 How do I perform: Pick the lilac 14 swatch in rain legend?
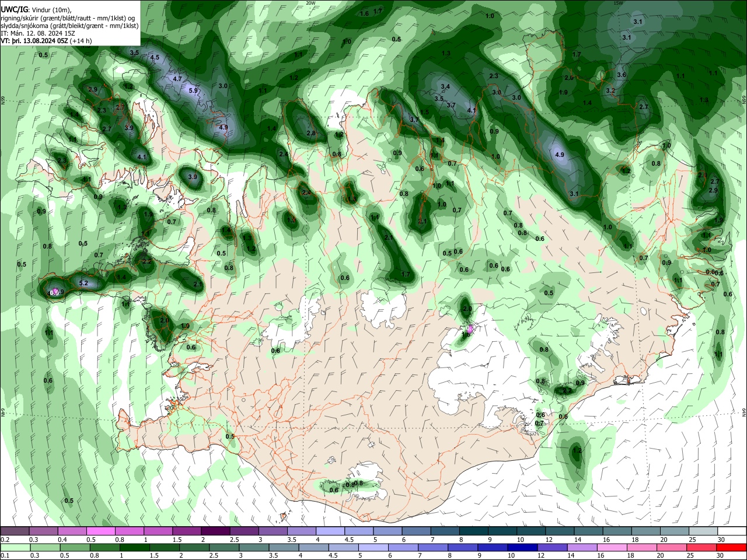582,548
